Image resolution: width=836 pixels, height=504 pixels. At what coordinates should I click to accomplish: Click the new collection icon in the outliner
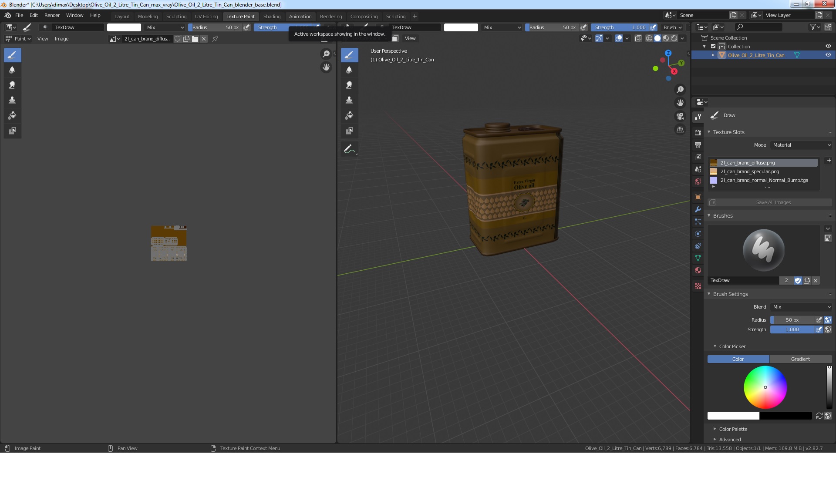828,27
